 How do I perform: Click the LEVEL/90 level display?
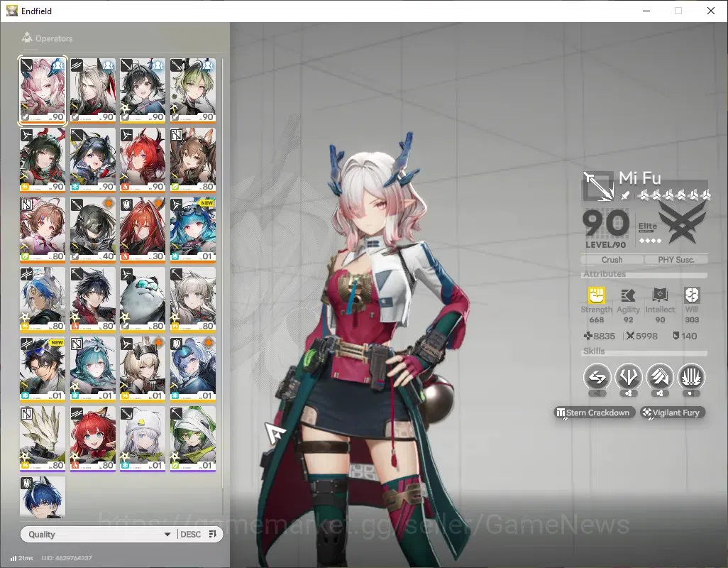point(605,229)
